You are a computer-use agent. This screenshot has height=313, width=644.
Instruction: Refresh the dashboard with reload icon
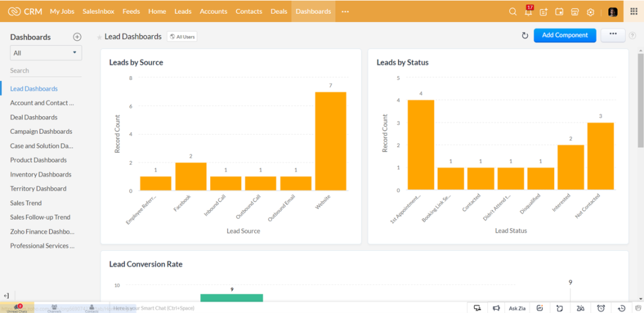point(525,36)
